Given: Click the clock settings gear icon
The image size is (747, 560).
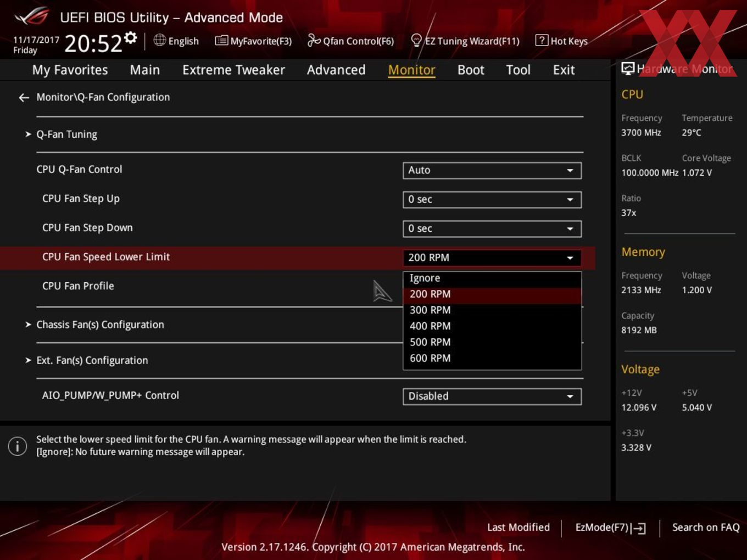Looking at the screenshot, I should [x=130, y=37].
